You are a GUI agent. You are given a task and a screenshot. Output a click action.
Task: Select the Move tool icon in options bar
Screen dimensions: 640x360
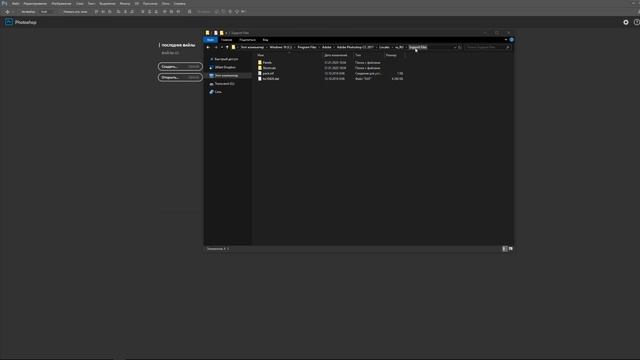7,12
